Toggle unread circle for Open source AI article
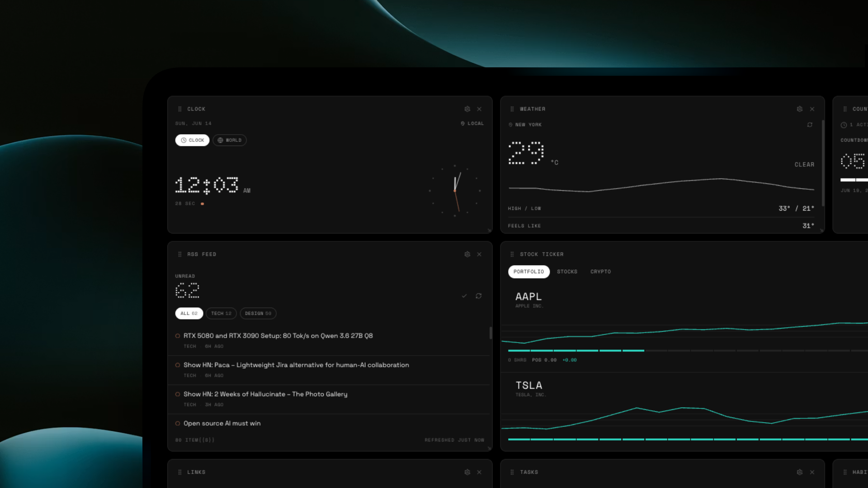Image resolution: width=868 pixels, height=488 pixels. coord(178,423)
